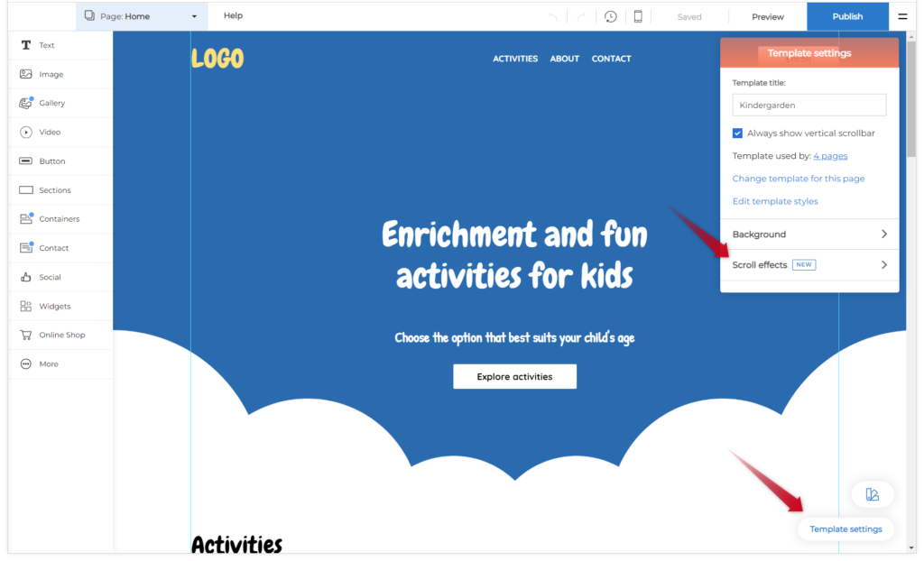
Task: Click the Publish button
Action: point(847,16)
